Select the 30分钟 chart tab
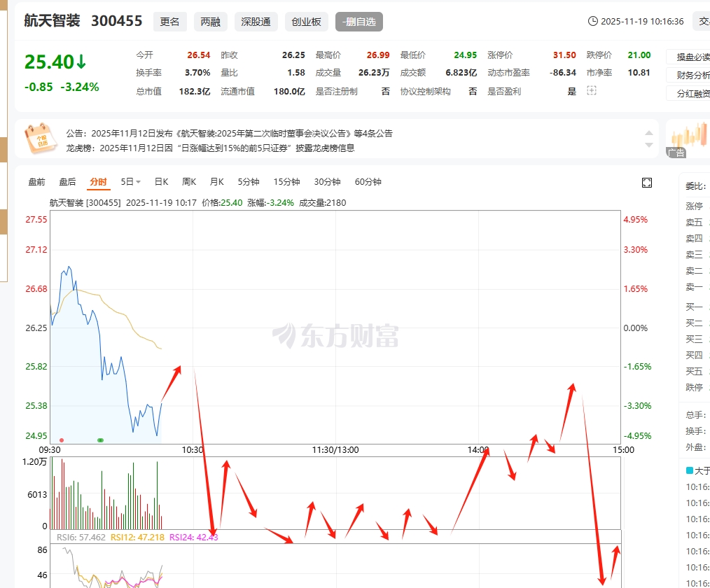710x588 pixels. (328, 181)
